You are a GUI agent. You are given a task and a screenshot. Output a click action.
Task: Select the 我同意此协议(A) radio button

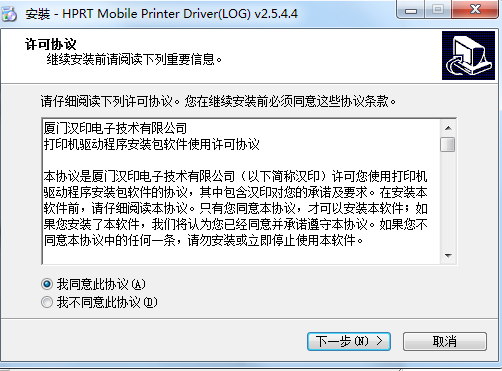[47, 284]
